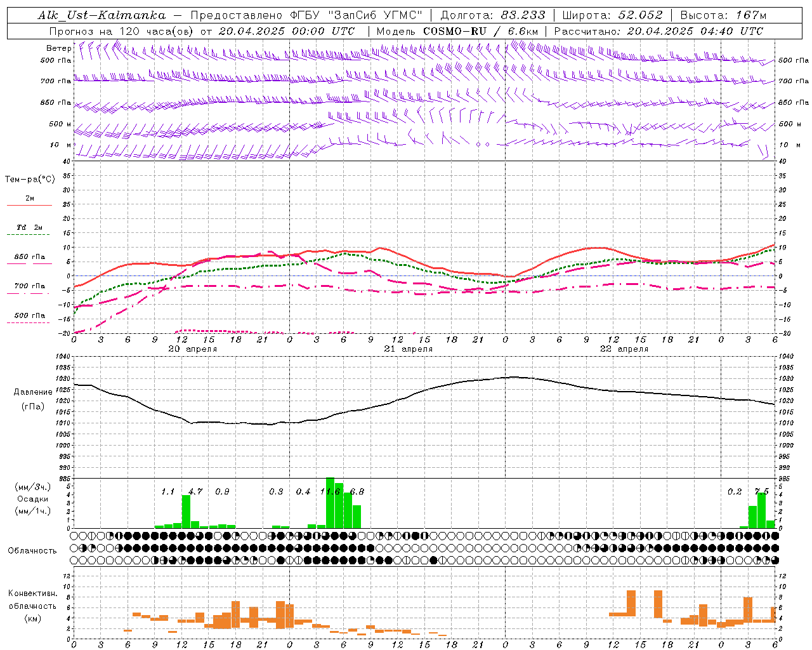Click the left 1015 pressure axis value

pyautogui.click(x=63, y=412)
